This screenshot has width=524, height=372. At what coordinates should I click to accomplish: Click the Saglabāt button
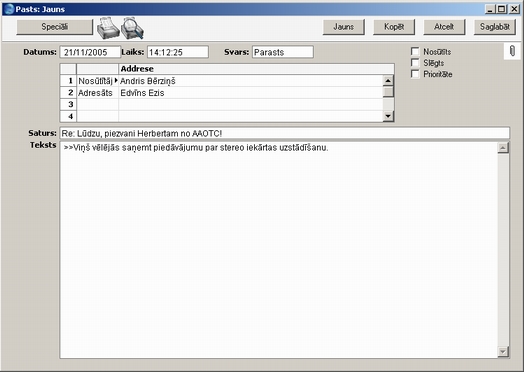[x=495, y=27]
